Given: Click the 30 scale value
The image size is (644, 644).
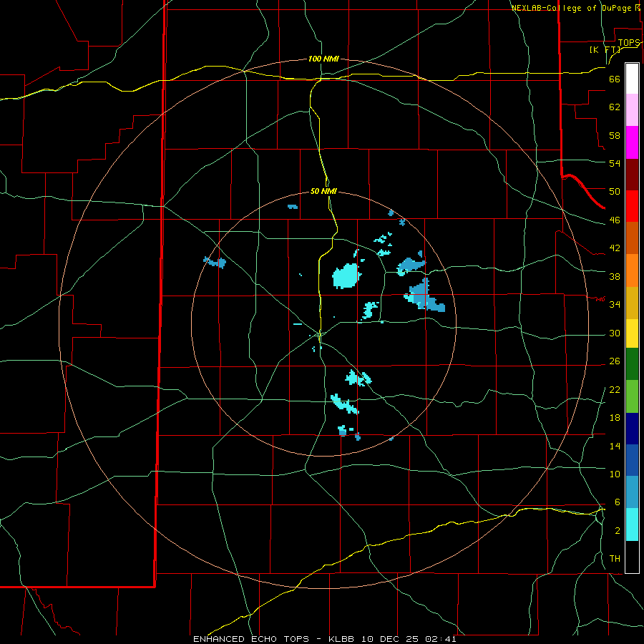Looking at the screenshot, I should (x=615, y=333).
